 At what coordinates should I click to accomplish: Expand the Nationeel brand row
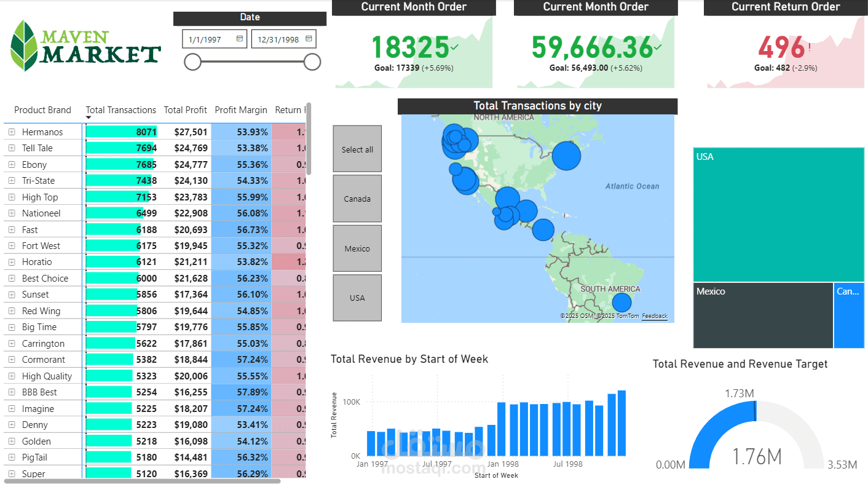point(12,213)
